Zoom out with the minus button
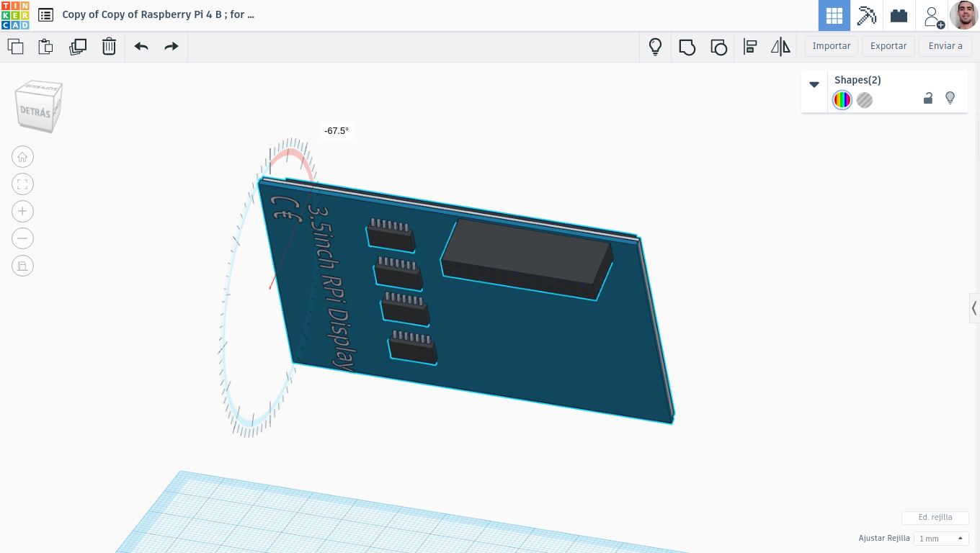This screenshot has width=980, height=553. (x=22, y=239)
